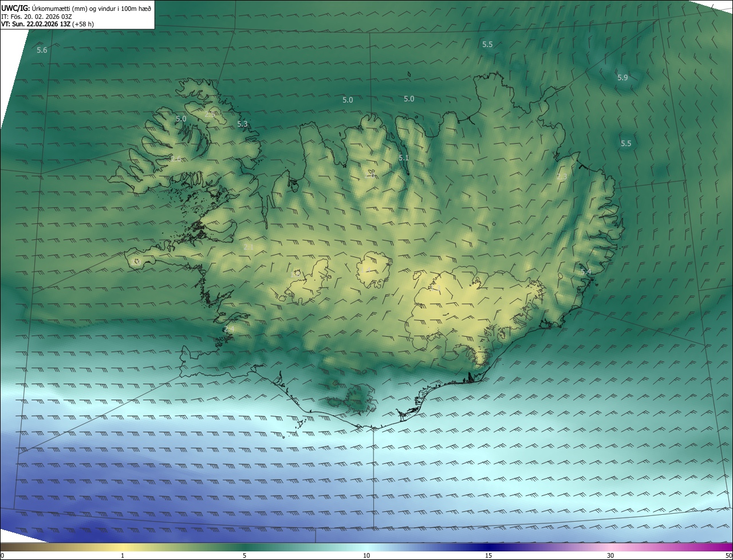
Task: Click the 5.9 value label on the map
Action: tap(622, 77)
